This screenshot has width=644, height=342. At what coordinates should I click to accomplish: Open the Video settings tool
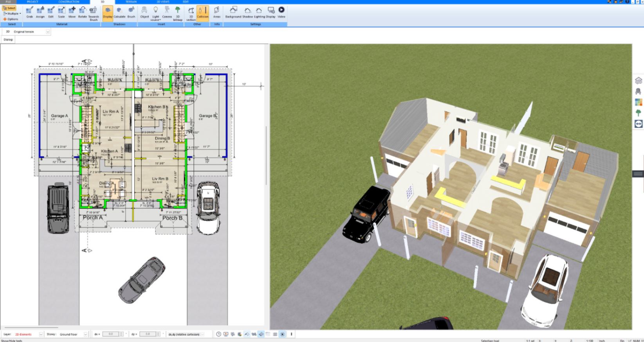(x=281, y=13)
